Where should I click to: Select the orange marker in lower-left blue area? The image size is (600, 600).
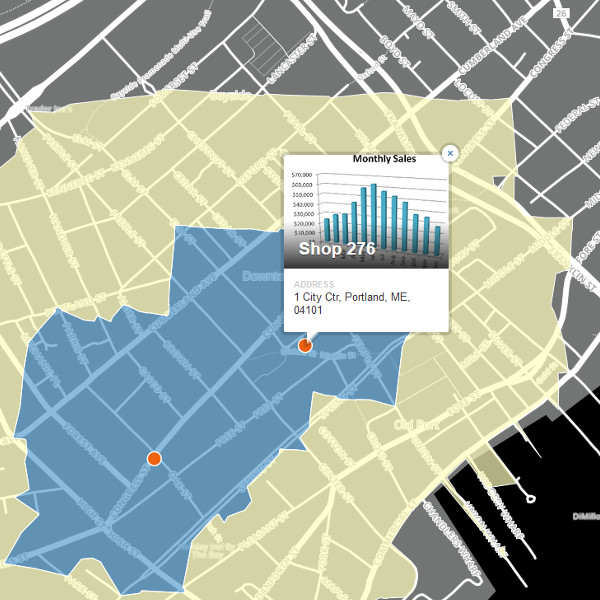tap(154, 458)
